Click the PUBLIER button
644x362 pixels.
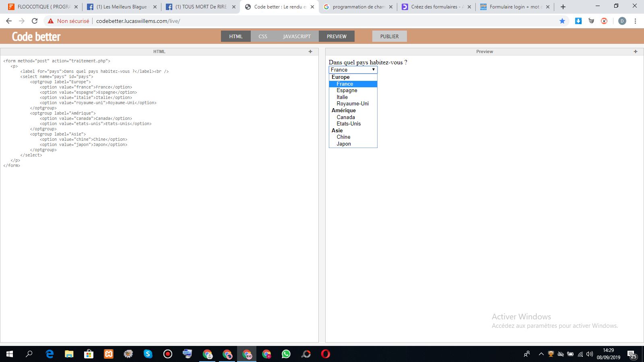click(x=389, y=36)
